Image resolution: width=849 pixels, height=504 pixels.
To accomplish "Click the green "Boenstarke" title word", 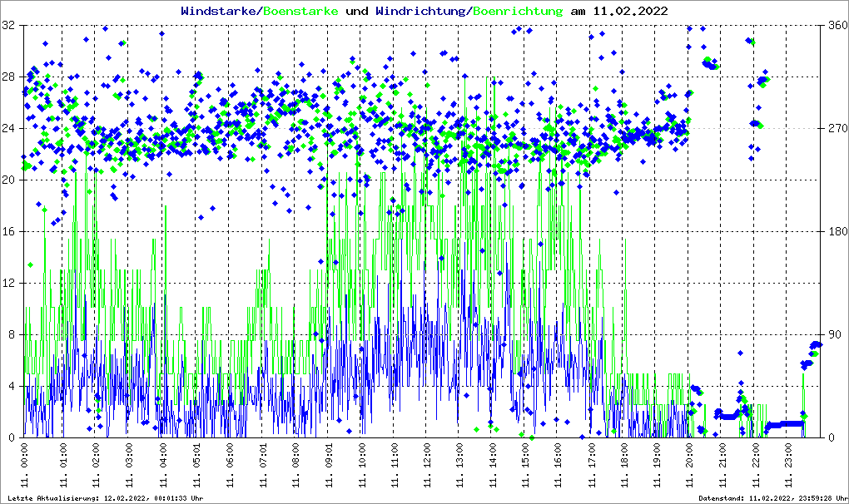I will (300, 12).
